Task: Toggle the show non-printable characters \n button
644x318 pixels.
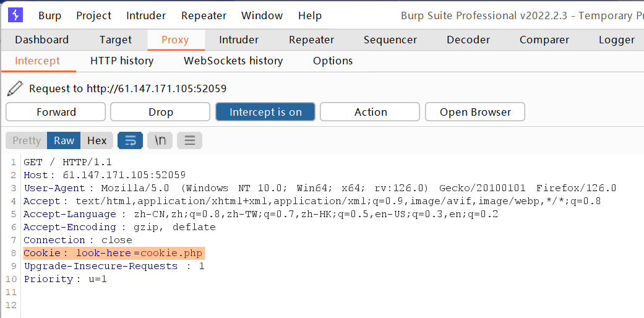Action: 160,140
